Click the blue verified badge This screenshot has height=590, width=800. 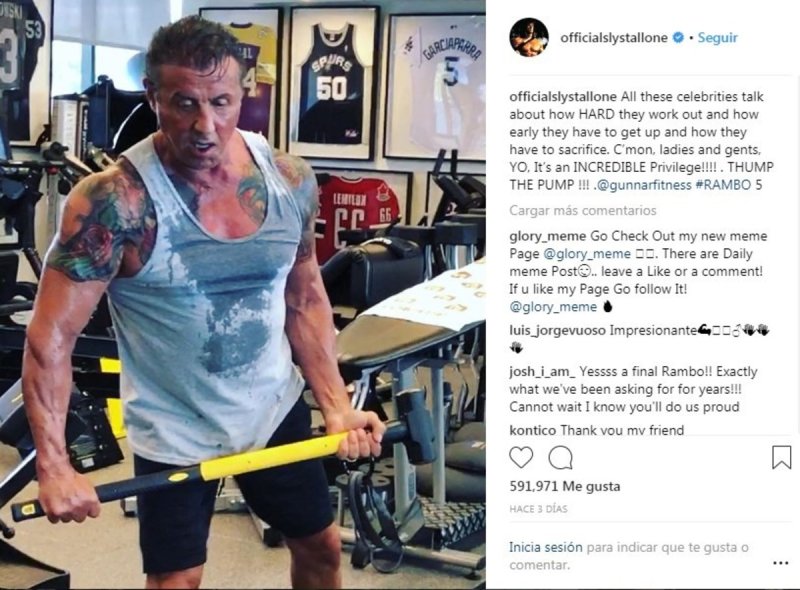coord(678,37)
